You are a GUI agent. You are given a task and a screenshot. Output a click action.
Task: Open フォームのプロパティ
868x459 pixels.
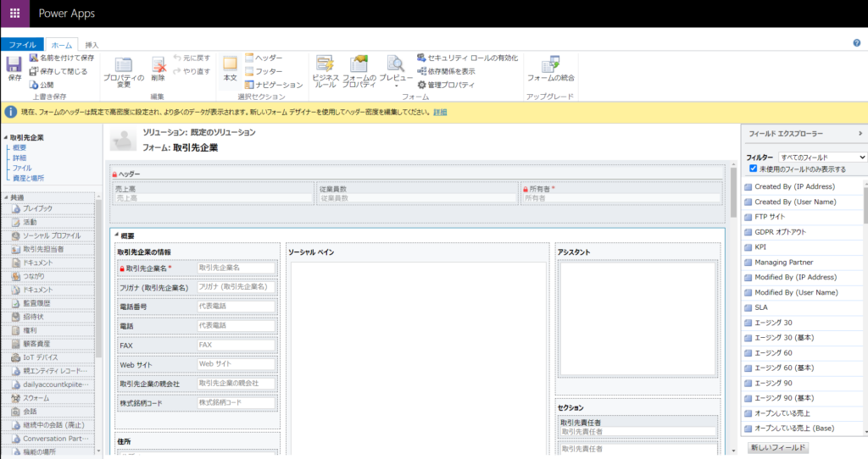[359, 72]
